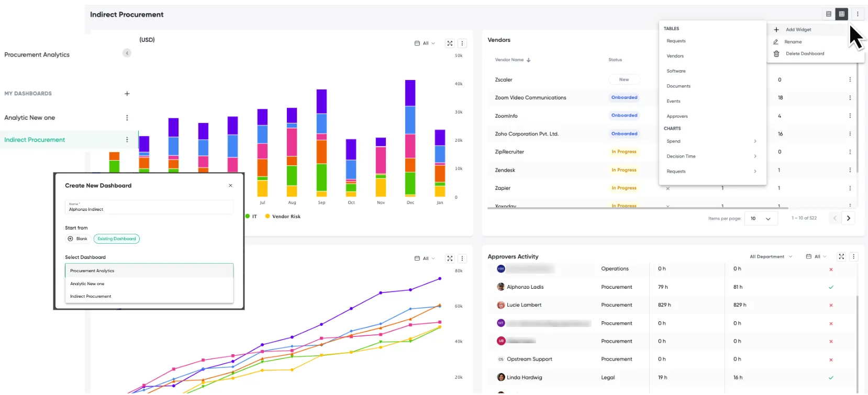The height and width of the screenshot is (395, 868).
Task: Open the dashboard three-dot options menu
Action: [858, 14]
